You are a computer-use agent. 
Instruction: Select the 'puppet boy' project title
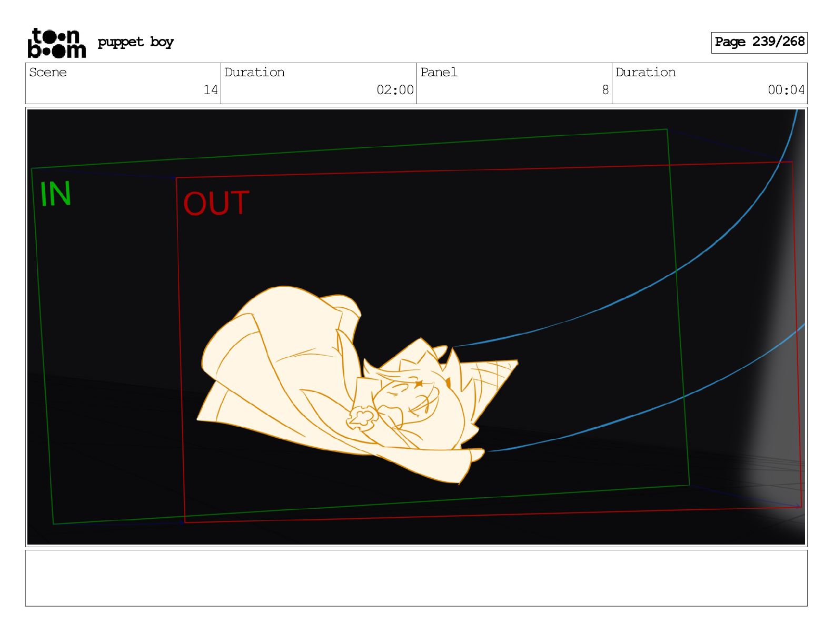tap(135, 42)
